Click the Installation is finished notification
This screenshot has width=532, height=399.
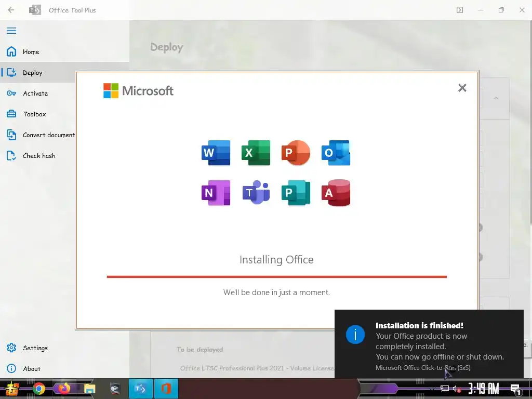429,344
